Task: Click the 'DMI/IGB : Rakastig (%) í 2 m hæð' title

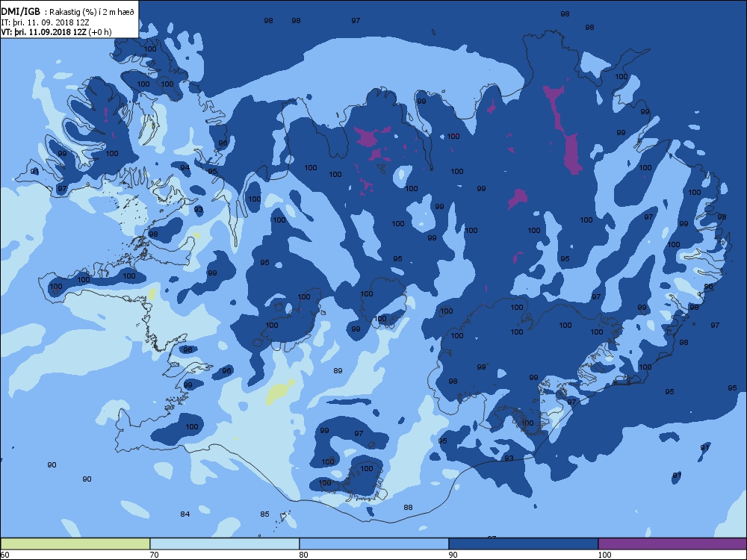Action: pyautogui.click(x=67, y=11)
